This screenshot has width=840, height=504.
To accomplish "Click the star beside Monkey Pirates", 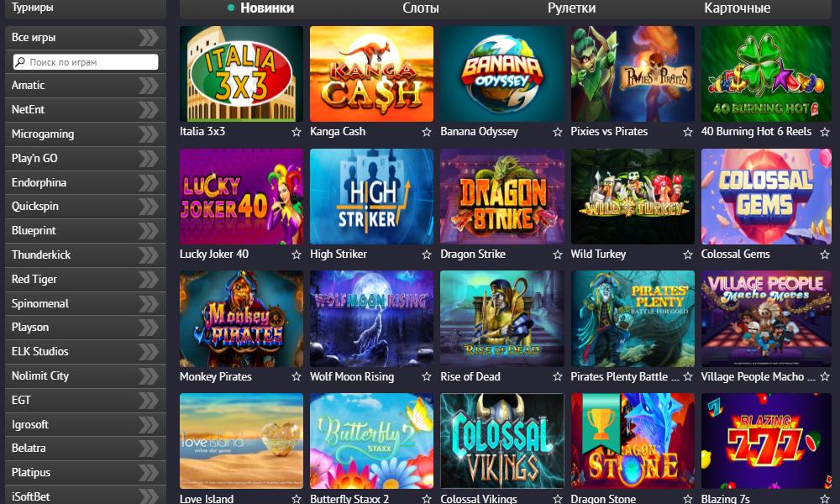I will pos(297,376).
